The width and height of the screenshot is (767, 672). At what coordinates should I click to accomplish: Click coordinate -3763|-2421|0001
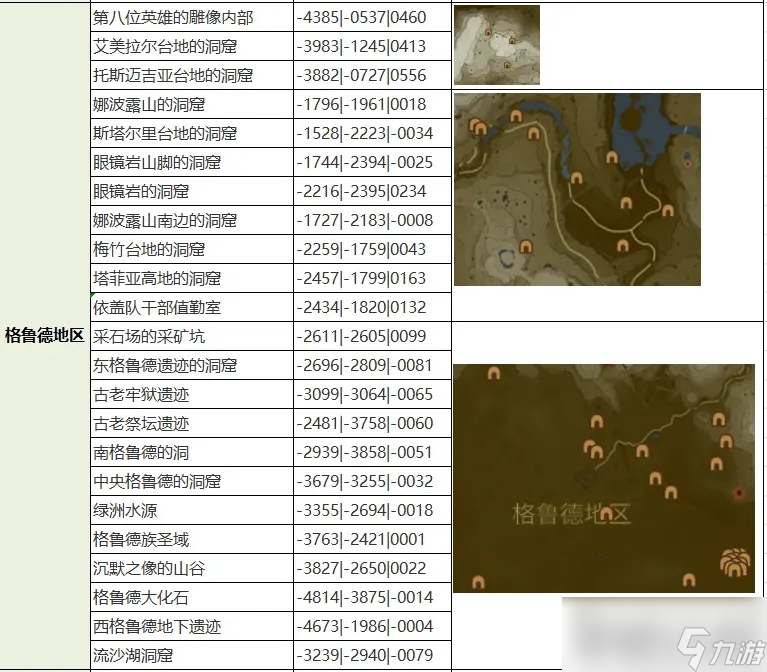click(361, 539)
